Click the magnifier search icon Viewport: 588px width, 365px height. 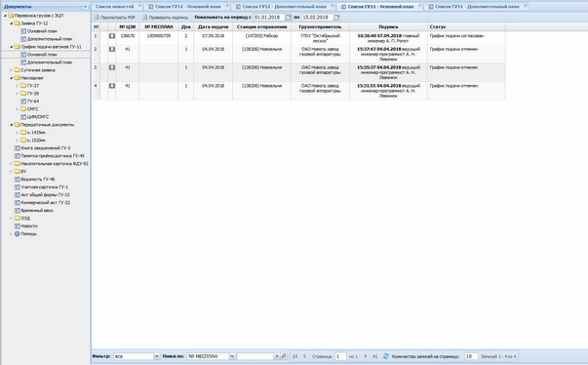click(x=284, y=356)
